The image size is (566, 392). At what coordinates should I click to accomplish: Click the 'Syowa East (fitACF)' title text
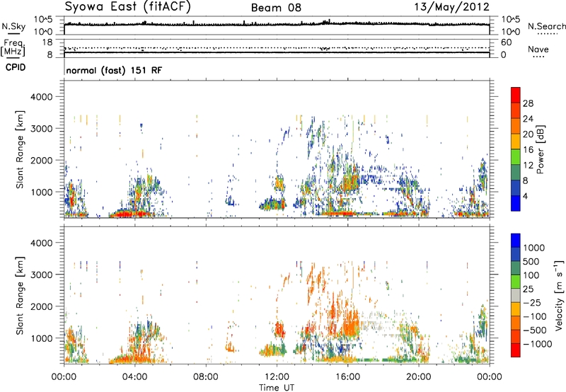click(128, 6)
